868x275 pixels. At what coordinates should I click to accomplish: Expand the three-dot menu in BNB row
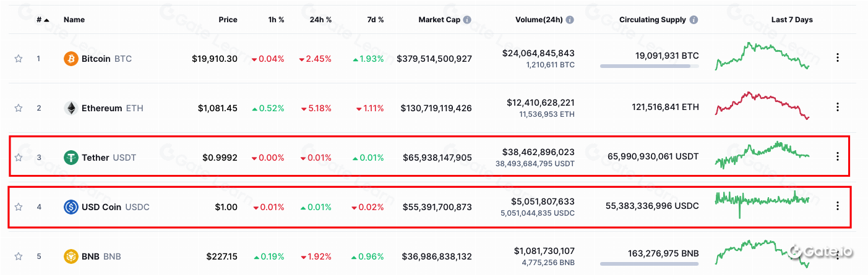pos(838,255)
